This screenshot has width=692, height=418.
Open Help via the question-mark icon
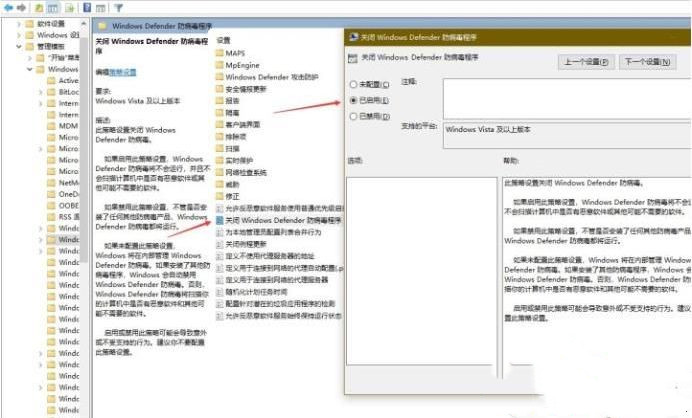point(87,8)
